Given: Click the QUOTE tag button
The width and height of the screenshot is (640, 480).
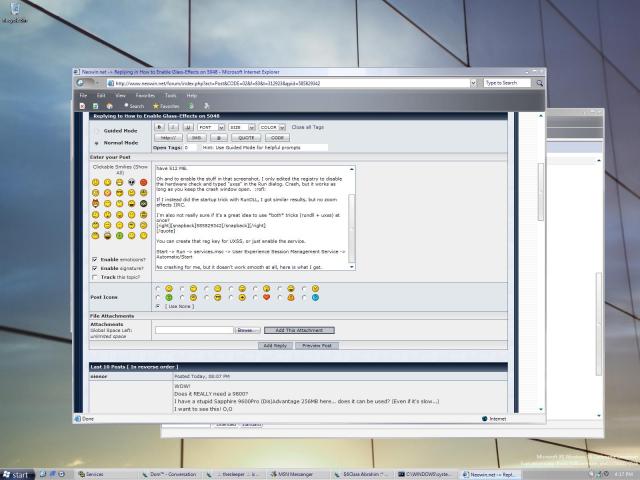Looking at the screenshot, I should pos(246,138).
